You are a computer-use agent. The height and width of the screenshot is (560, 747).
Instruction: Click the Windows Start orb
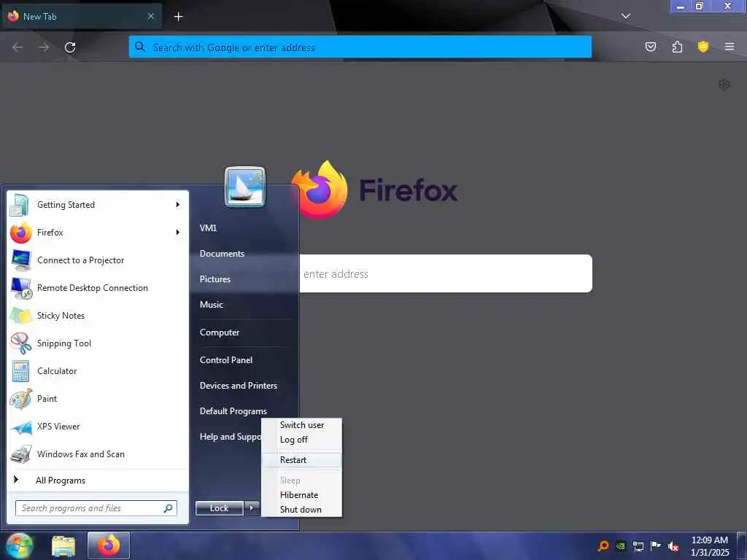point(20,545)
